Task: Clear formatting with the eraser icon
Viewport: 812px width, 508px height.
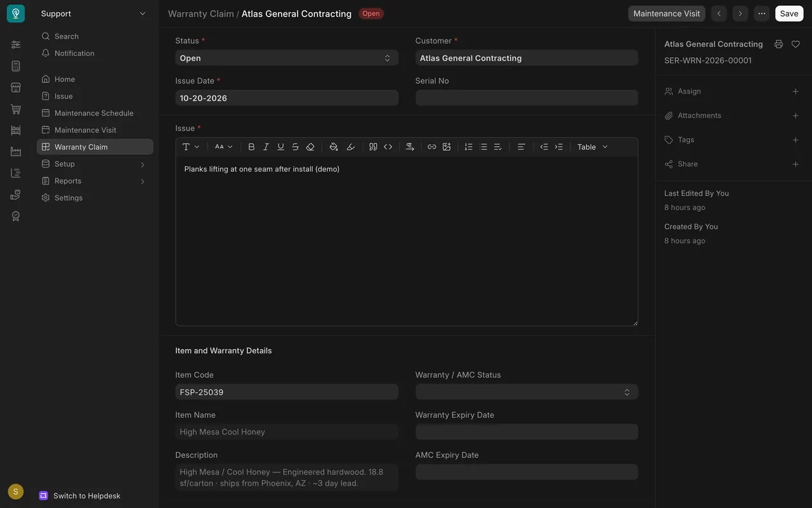Action: [x=310, y=147]
